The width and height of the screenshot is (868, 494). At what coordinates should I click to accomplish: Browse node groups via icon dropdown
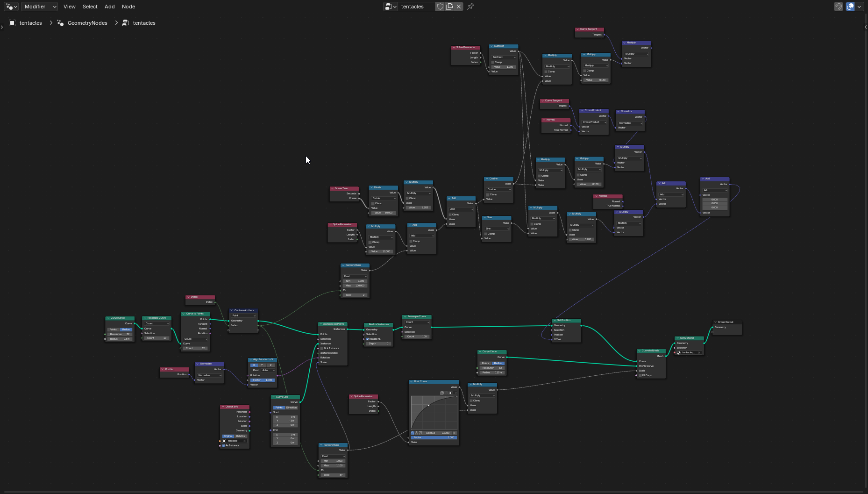[390, 7]
